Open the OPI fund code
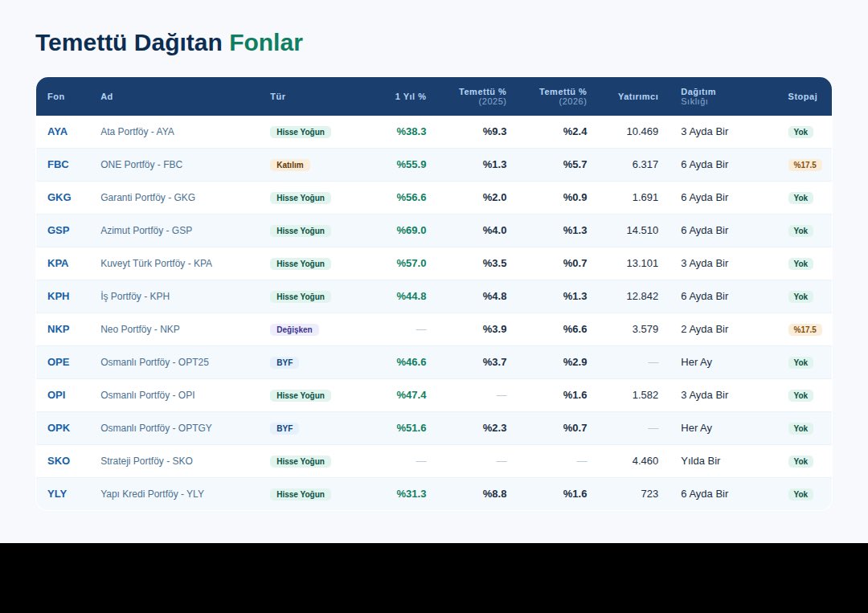 coord(56,395)
